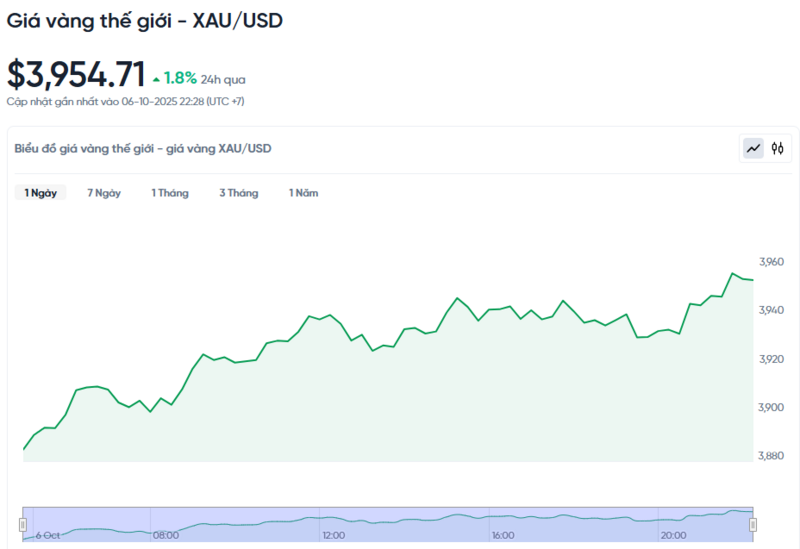Screen dimensions: 800x549
Task: Click the green up-arrow beside 1.8%
Action: [156, 79]
